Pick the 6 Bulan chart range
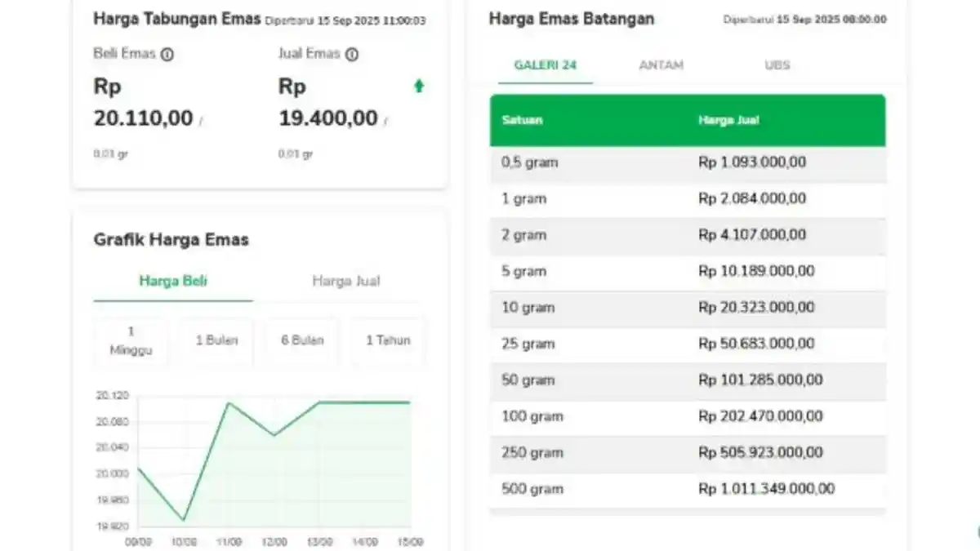This screenshot has height=551, width=980. [302, 340]
